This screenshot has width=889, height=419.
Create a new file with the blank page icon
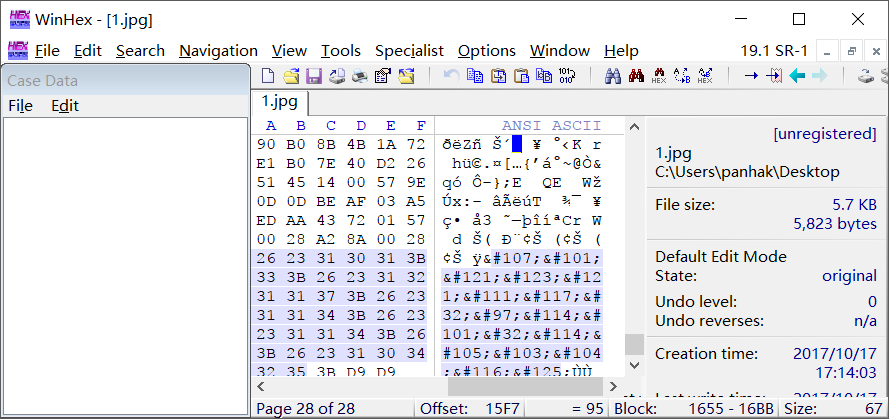point(267,76)
